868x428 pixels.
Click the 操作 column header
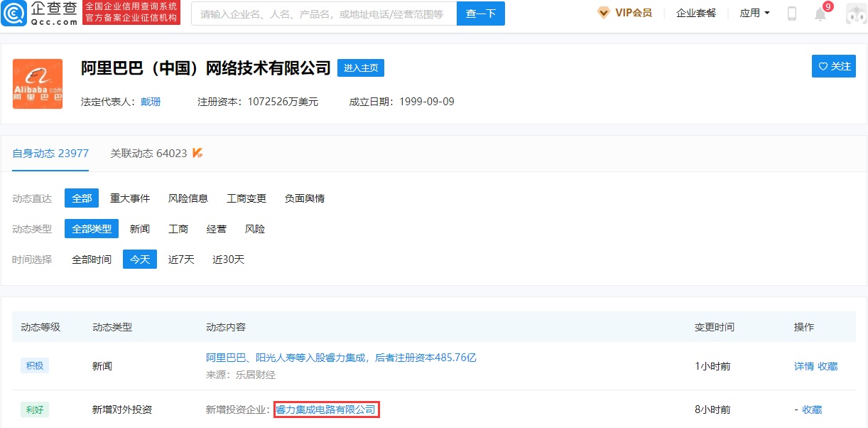tap(804, 327)
